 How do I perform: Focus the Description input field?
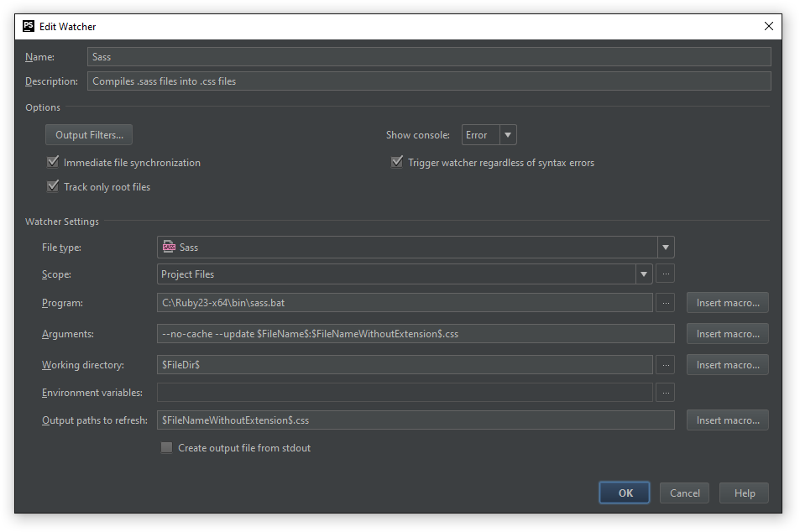click(429, 81)
